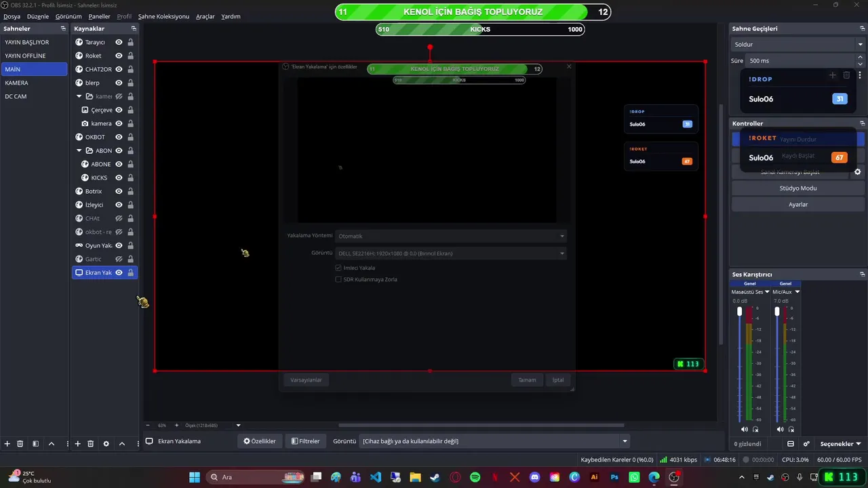Add a new scene with the plus icon
The height and width of the screenshot is (488, 868).
[7, 444]
